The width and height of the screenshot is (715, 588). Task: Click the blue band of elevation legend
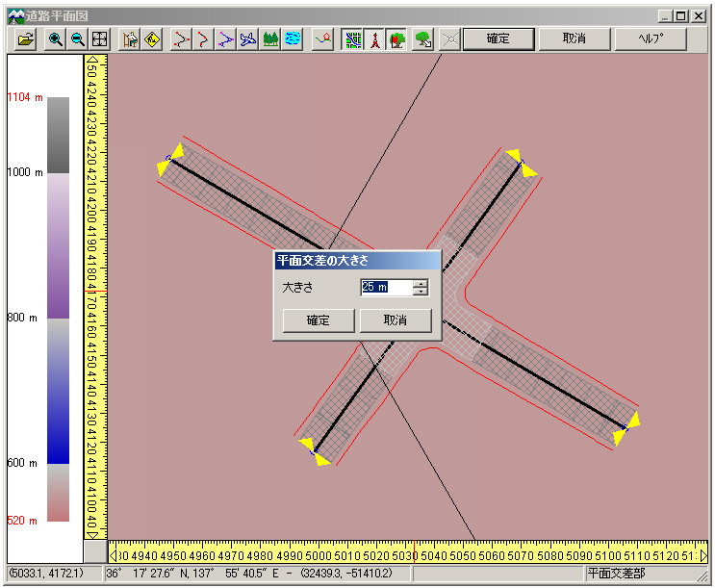59,391
